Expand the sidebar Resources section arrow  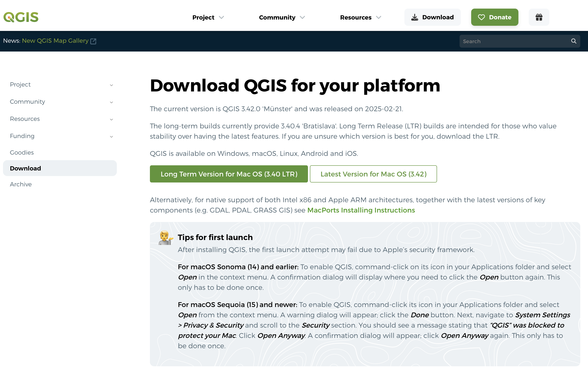111,119
